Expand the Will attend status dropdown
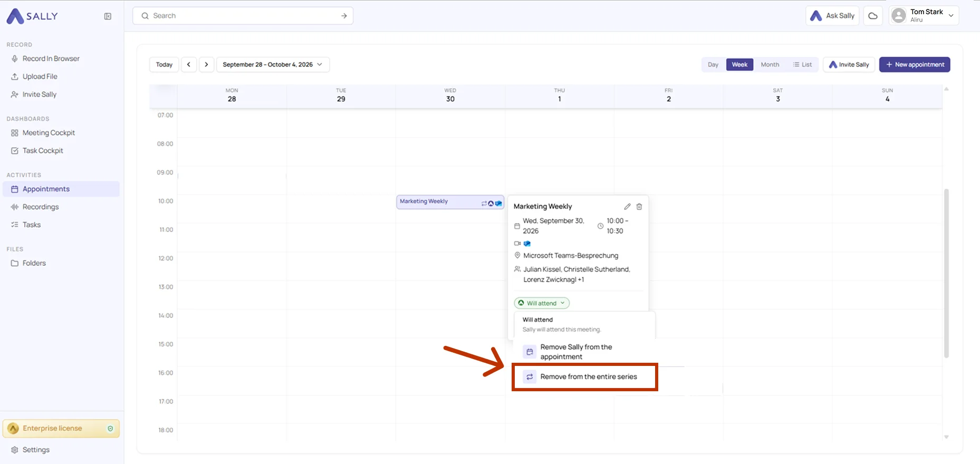980x464 pixels. point(542,303)
